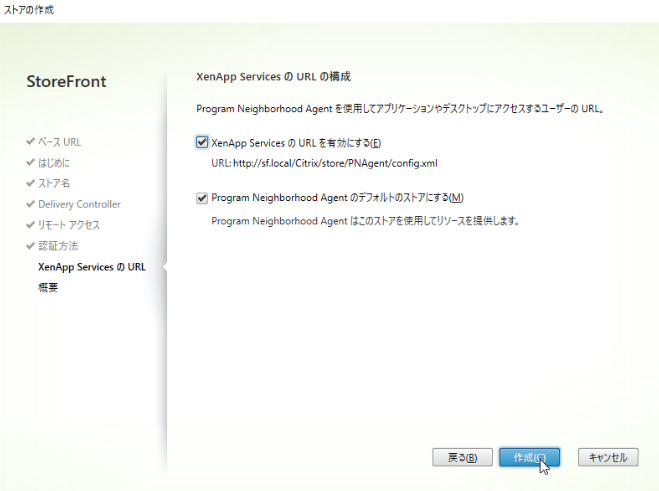Click the checkmark icon beside リモート アクセス
The image size is (659, 491).
[x=30, y=224]
